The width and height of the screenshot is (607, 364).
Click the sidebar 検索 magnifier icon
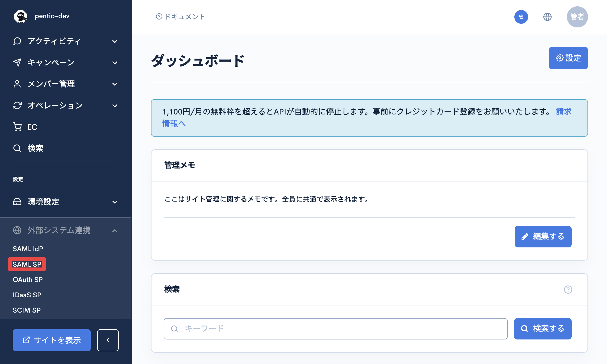coord(17,148)
